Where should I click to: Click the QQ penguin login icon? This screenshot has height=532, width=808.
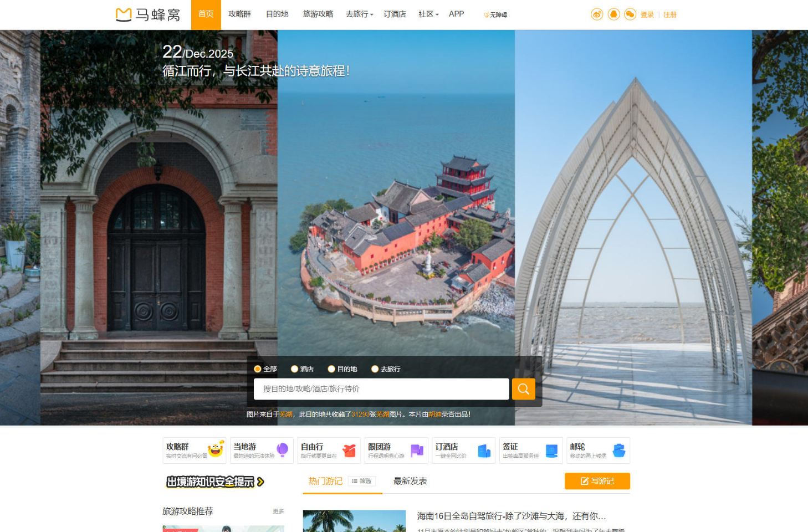click(x=613, y=14)
